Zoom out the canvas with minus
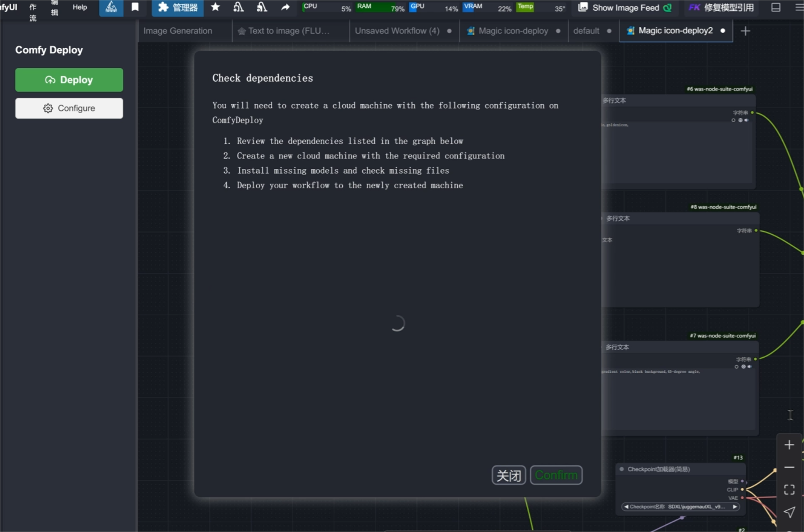The width and height of the screenshot is (804, 532). (x=789, y=467)
